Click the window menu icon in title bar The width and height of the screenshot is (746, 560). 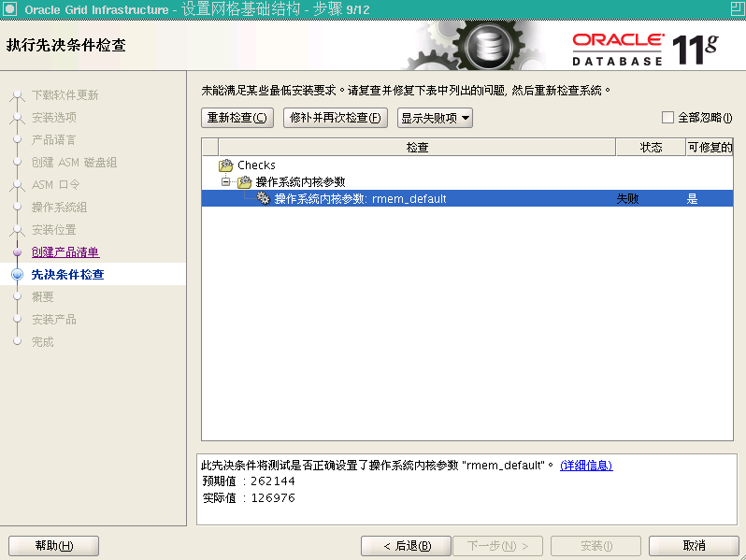click(10, 9)
